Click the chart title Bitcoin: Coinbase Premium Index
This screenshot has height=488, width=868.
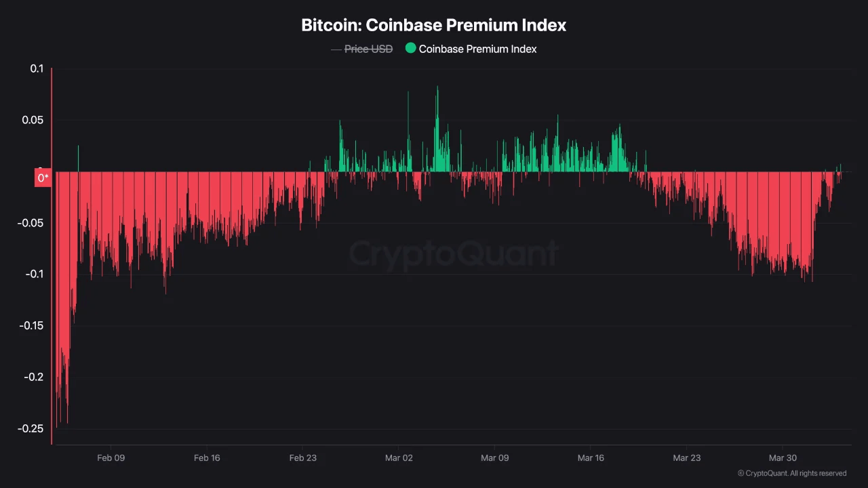point(434,26)
